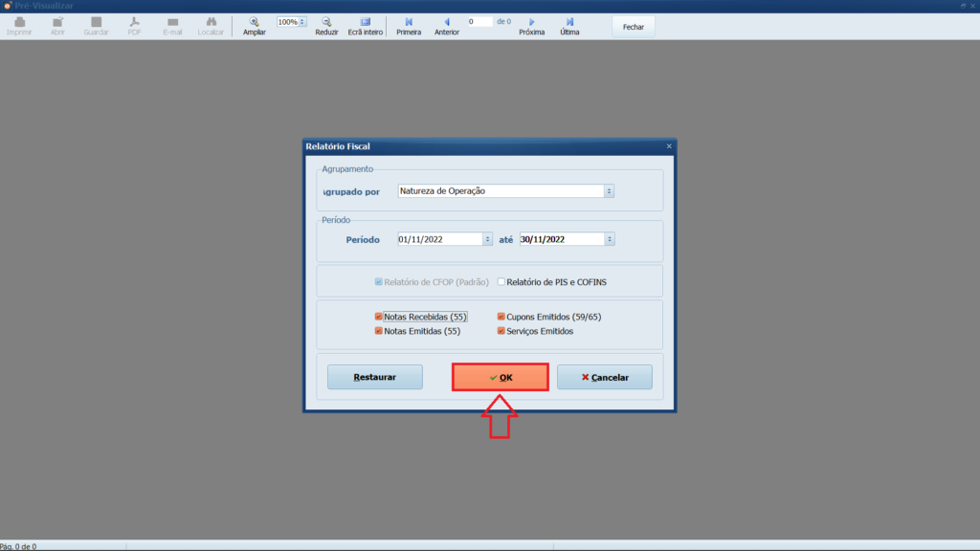Switch to Ecrã inteiro full screen
The image size is (980, 551).
tap(366, 22)
